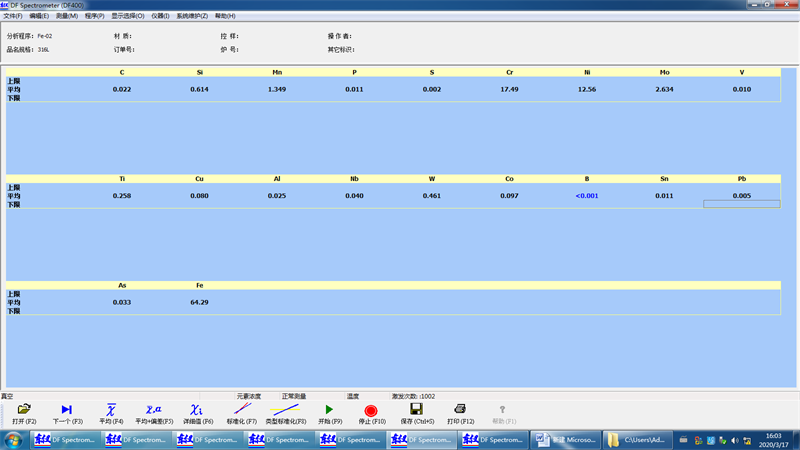Click the 下一个 (F3) next arrow icon

66,410
